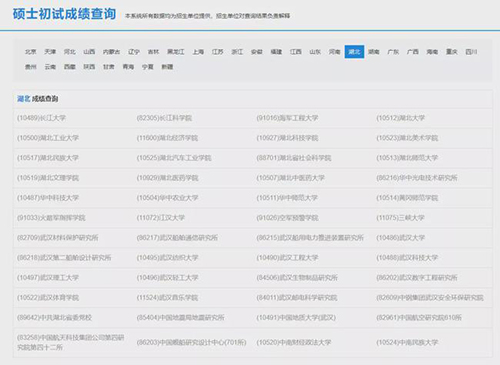Select the 海南 province tab
This screenshot has height=365, width=500.
pos(432,52)
